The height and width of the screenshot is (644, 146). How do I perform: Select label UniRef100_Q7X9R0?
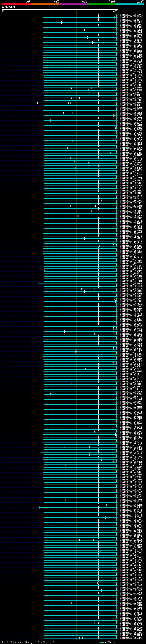click(x=131, y=239)
